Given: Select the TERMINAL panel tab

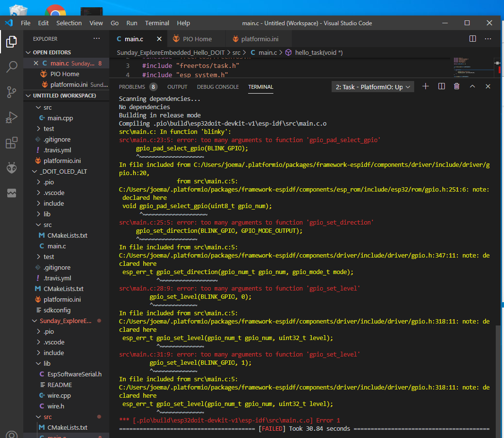Looking at the screenshot, I should 261,87.
